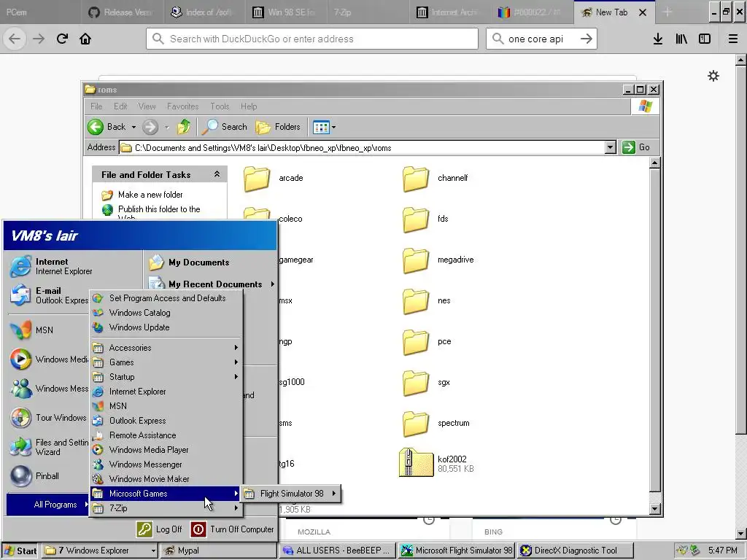
Task: Open Outlook Express E-mail in Start menu
Action: pos(49,295)
